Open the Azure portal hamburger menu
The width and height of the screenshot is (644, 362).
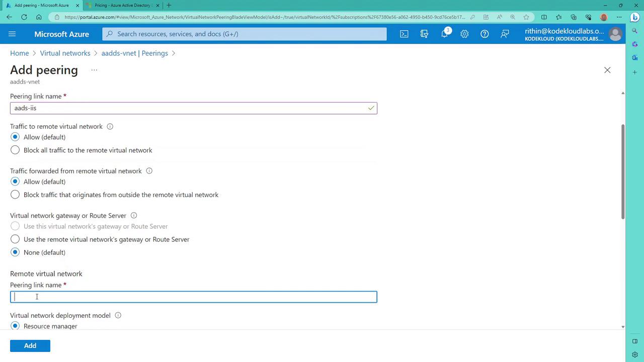pos(12,34)
